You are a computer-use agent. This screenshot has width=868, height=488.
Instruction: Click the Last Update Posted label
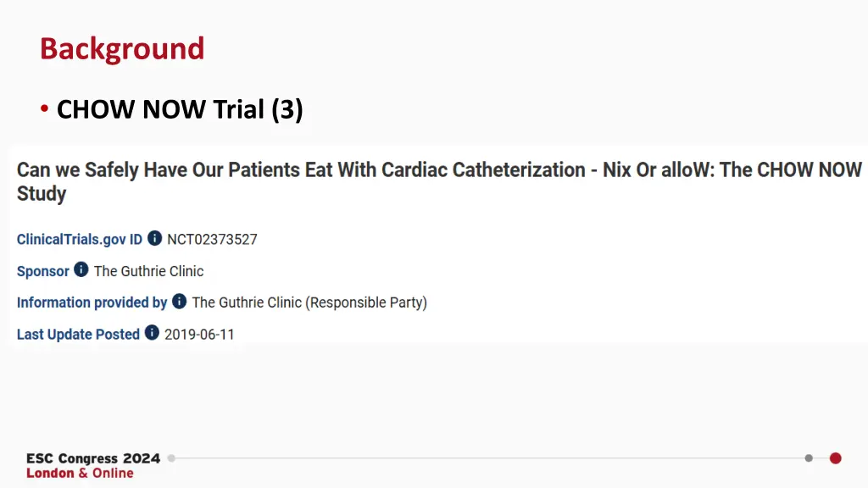pos(78,334)
